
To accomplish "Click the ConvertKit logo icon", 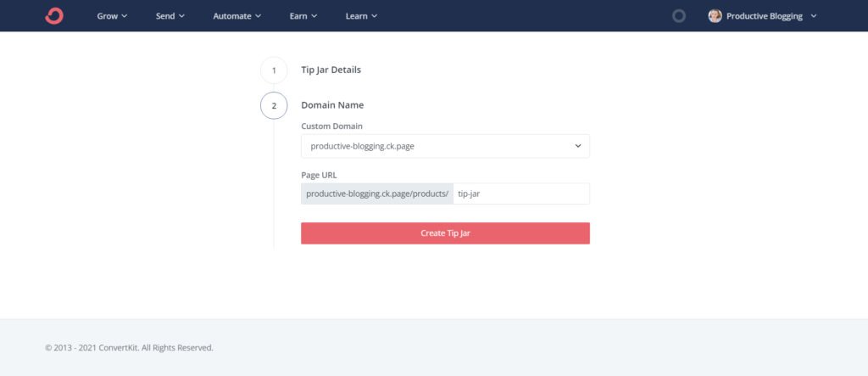I will 54,16.
